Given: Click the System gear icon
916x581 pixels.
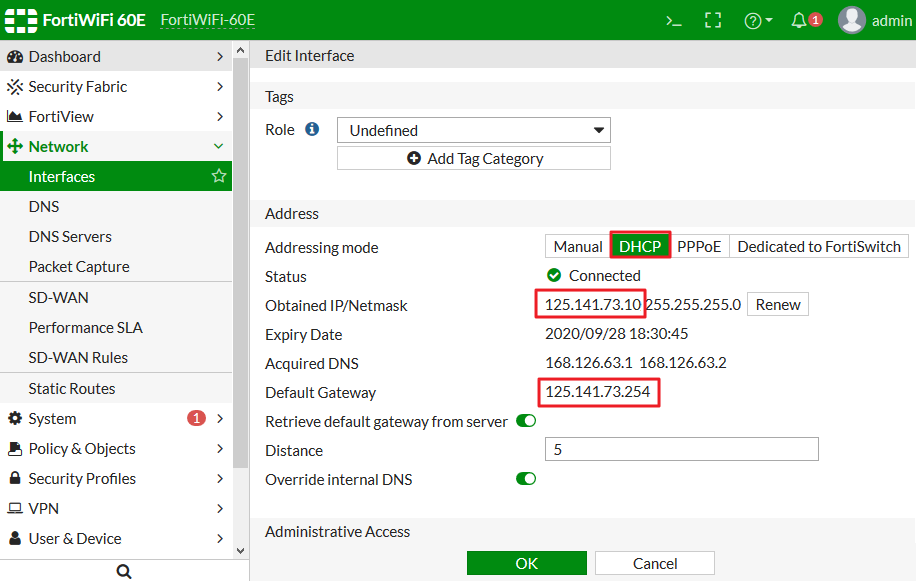Looking at the screenshot, I should [x=15, y=418].
